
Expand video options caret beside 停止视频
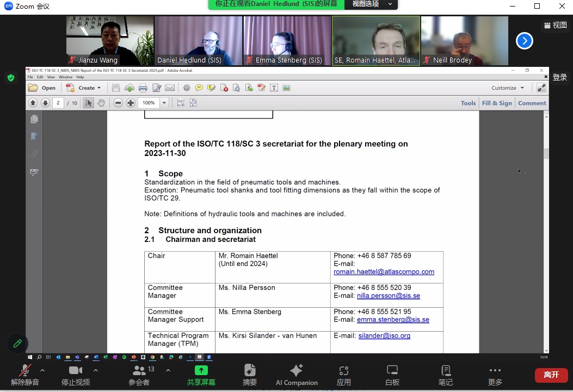[x=96, y=370]
